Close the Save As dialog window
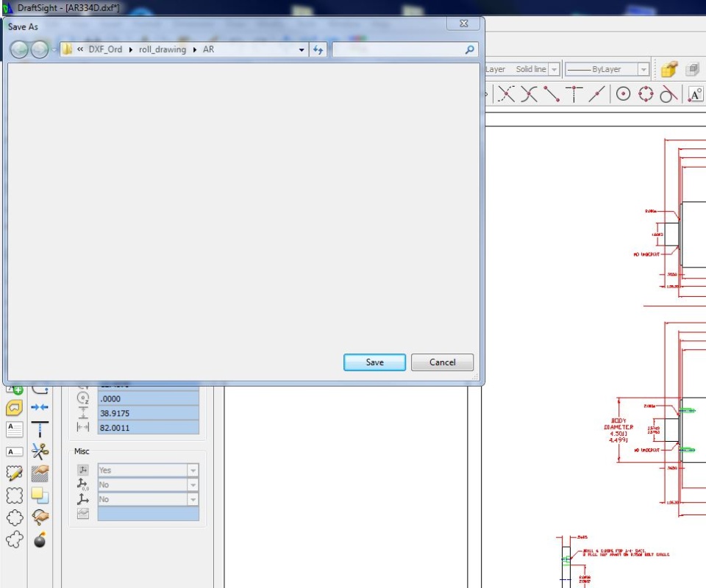706x588 pixels. 464,24
